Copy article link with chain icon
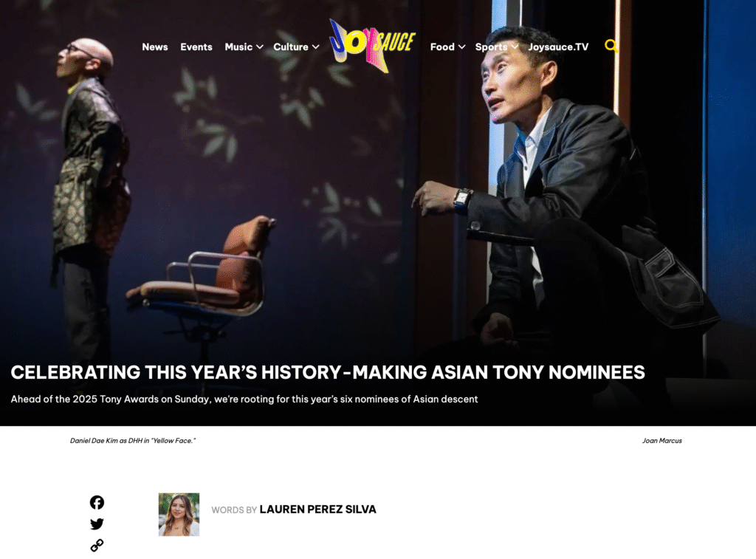 click(x=97, y=546)
